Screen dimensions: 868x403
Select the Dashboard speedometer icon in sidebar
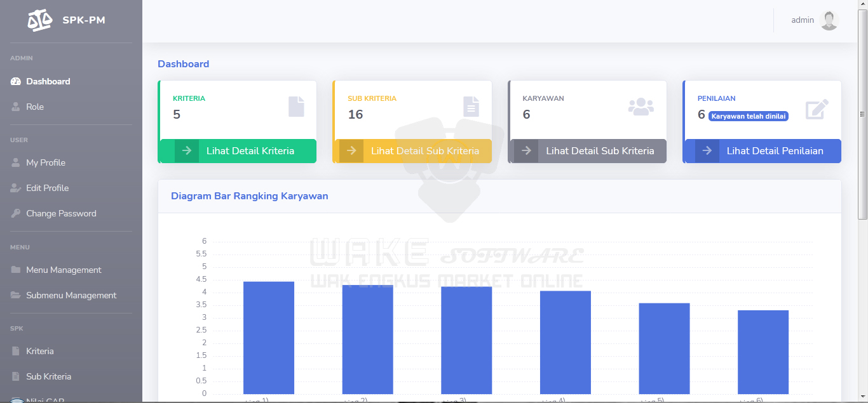coord(15,81)
